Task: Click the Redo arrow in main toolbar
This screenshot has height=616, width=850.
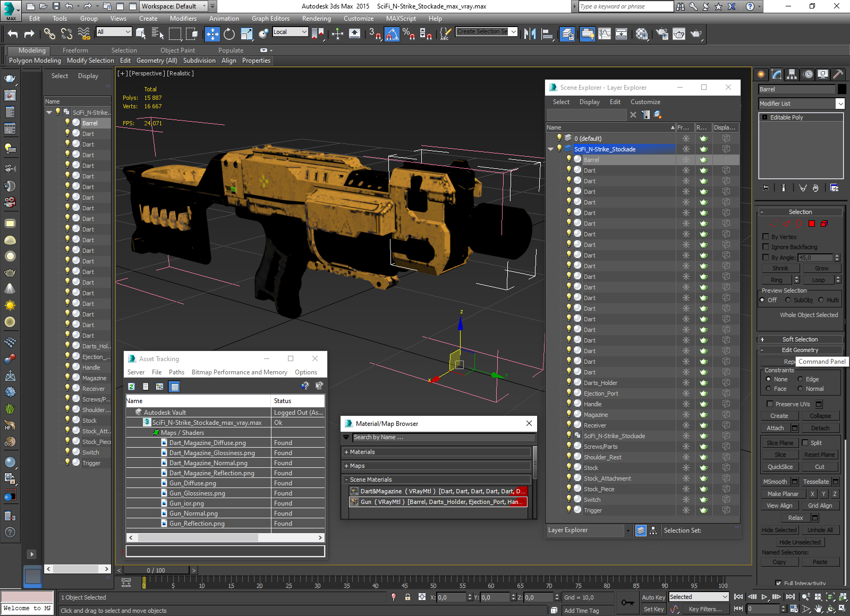Action: 29,34
